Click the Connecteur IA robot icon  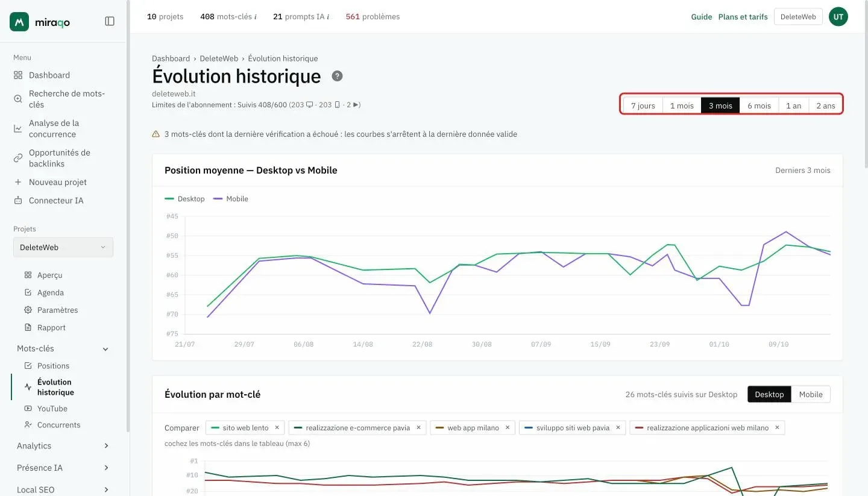click(x=18, y=201)
